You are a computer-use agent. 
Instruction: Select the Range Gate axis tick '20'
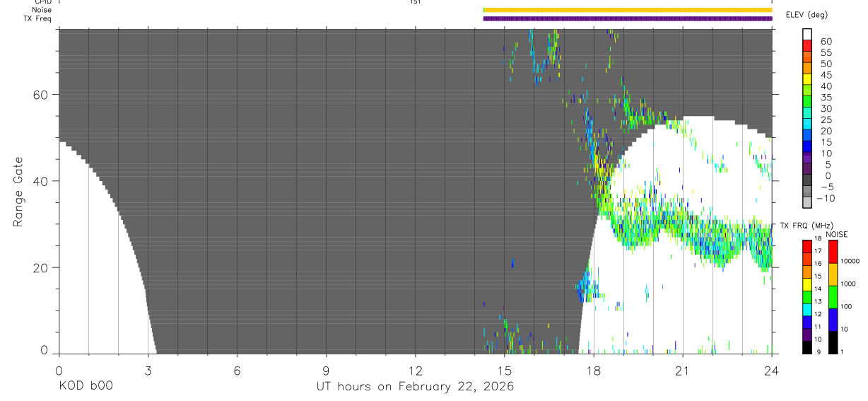pyautogui.click(x=40, y=268)
